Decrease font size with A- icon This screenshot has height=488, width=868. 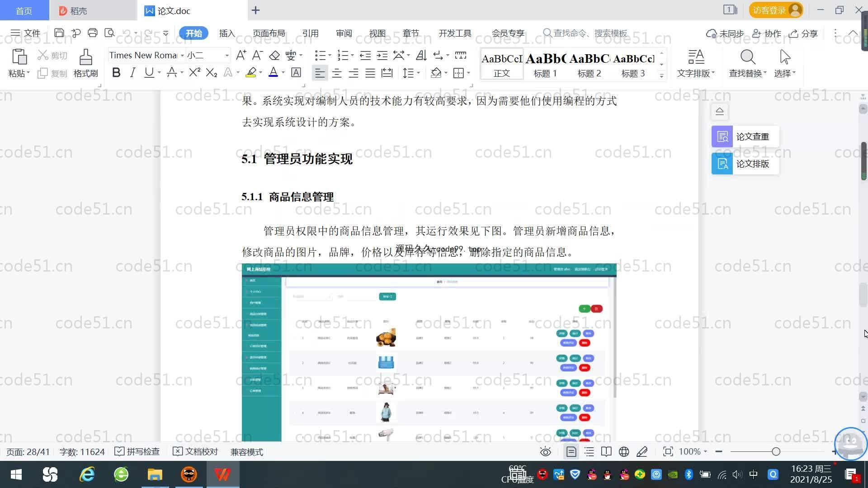coord(257,55)
